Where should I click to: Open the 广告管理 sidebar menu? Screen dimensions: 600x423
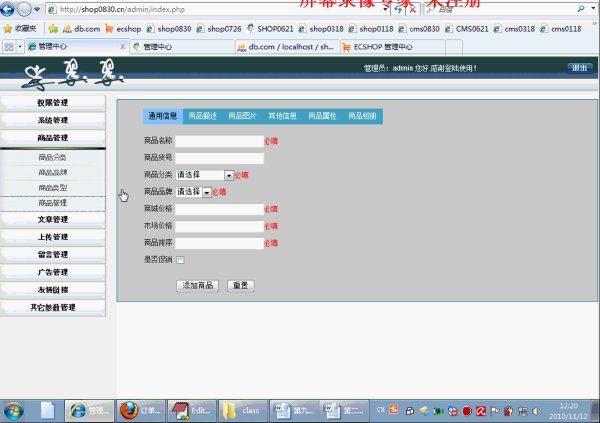pyautogui.click(x=53, y=272)
